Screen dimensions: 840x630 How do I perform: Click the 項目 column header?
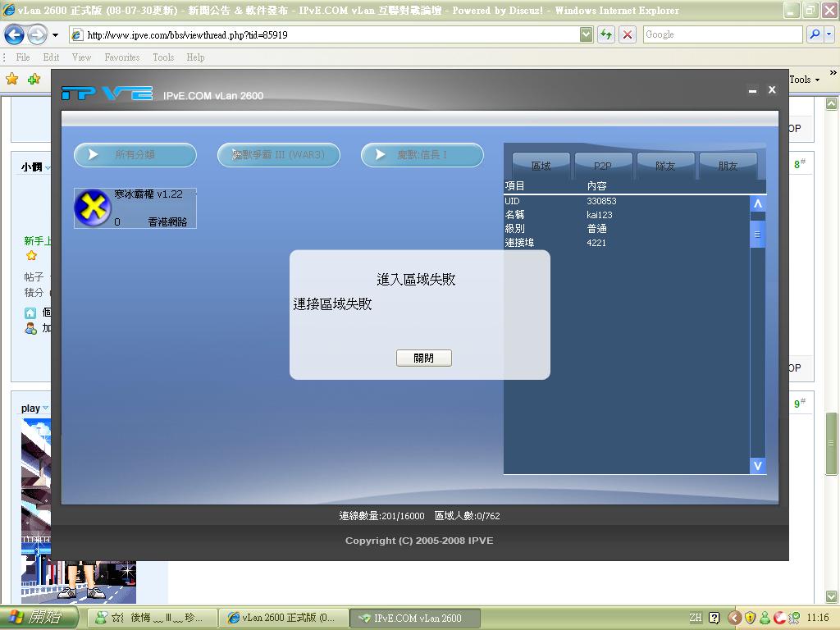click(515, 186)
